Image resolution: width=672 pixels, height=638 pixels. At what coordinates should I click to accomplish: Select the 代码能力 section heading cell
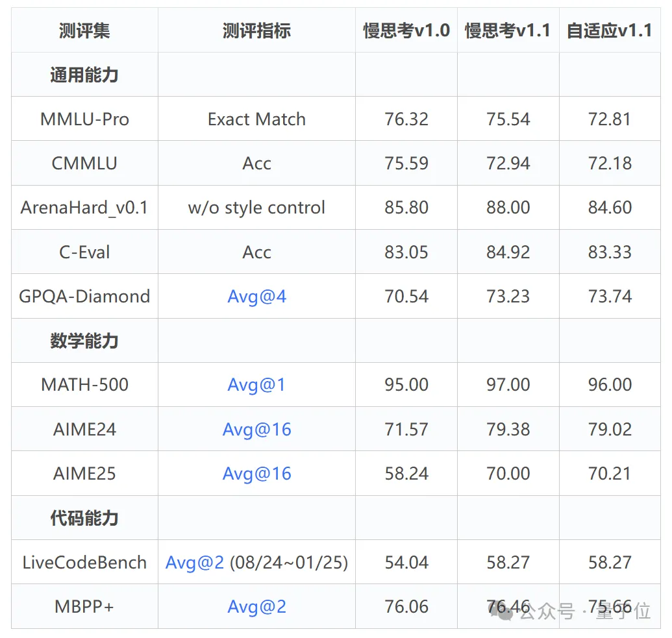[x=84, y=518]
